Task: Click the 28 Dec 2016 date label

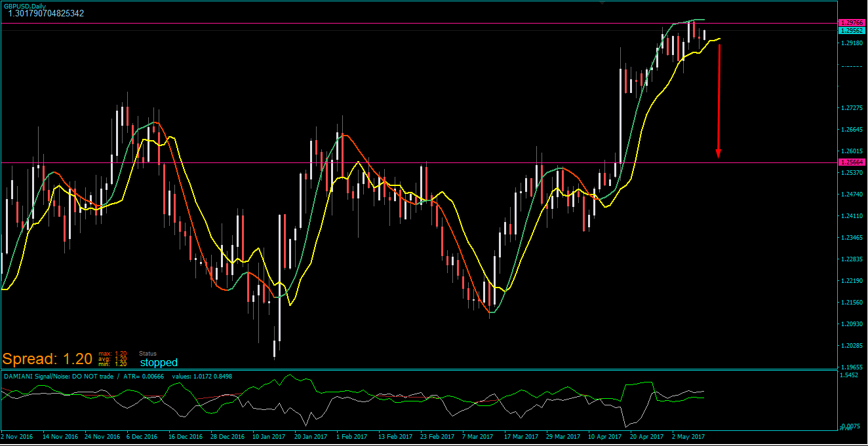Action: point(228,436)
